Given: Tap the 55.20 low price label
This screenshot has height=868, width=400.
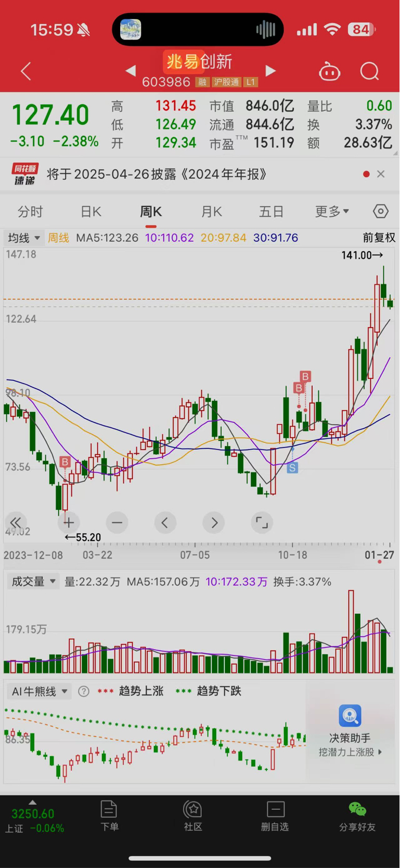Looking at the screenshot, I should 83,537.
